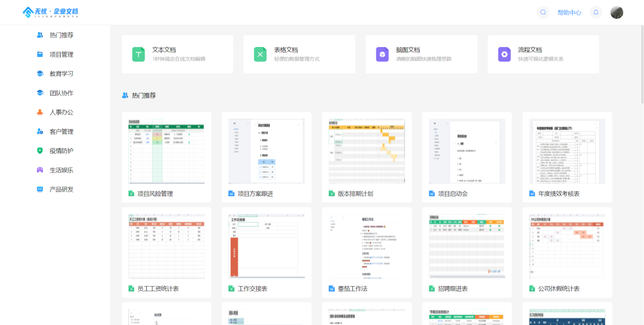
Task: Click the 年度绩效考核表 title text
Action: click(559, 194)
